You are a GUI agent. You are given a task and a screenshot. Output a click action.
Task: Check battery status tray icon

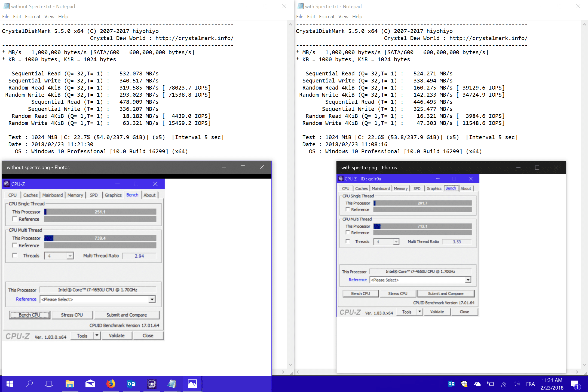[x=491, y=384]
